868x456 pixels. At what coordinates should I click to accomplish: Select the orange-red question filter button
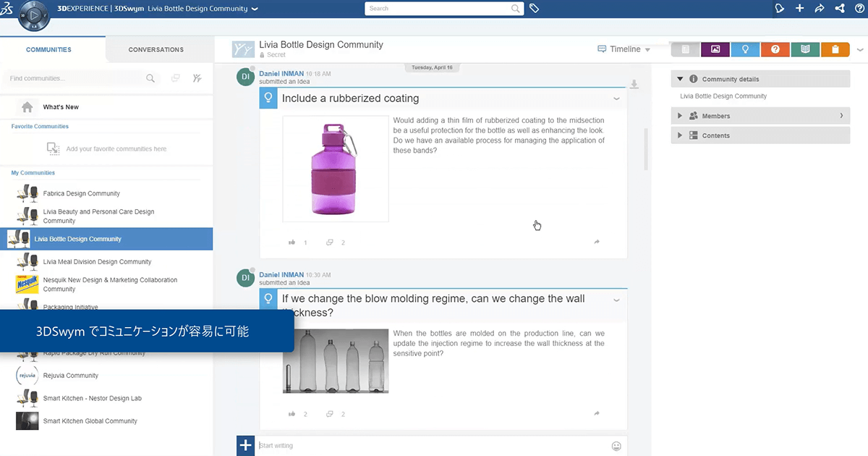pos(775,49)
